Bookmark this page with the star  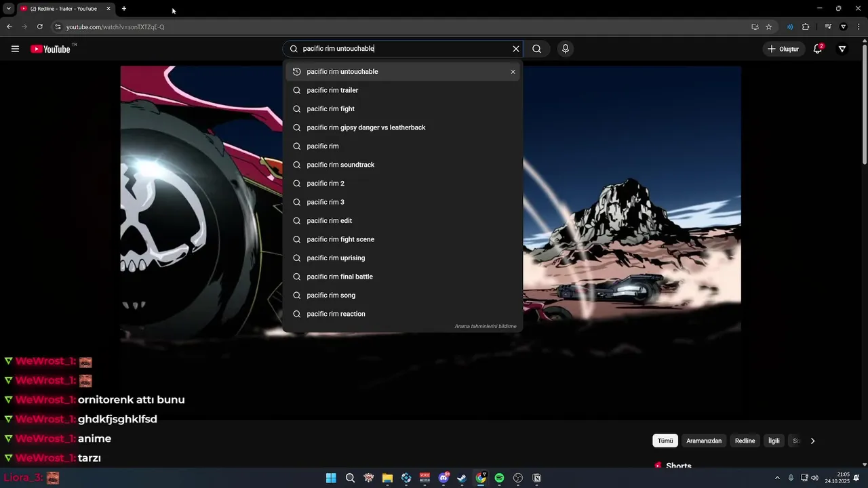769,27
